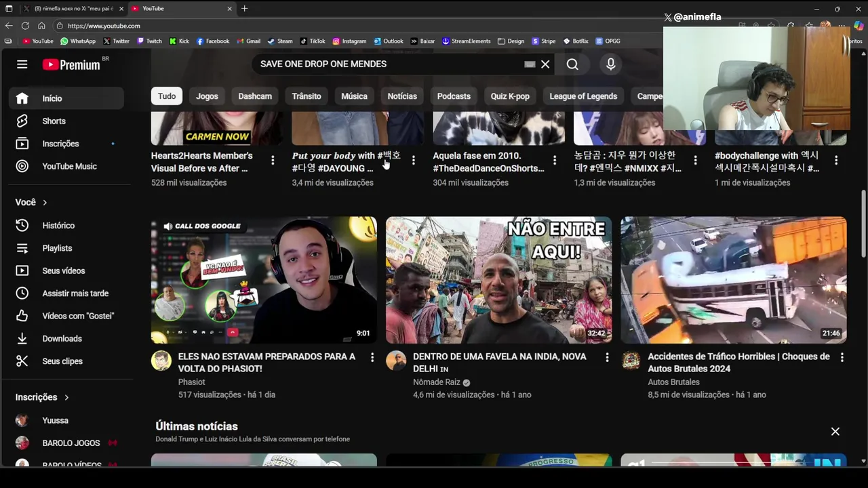Image resolution: width=868 pixels, height=488 pixels.
Task: Open the browser home button
Action: click(41, 26)
